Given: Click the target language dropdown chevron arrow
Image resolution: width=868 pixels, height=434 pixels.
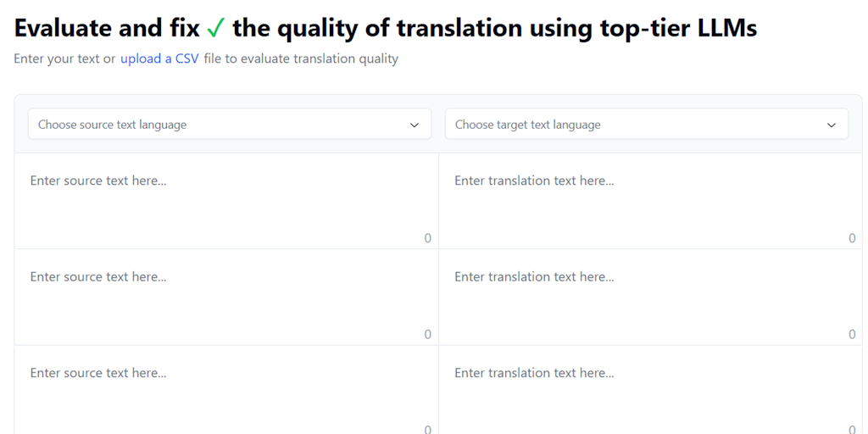Looking at the screenshot, I should [x=832, y=125].
